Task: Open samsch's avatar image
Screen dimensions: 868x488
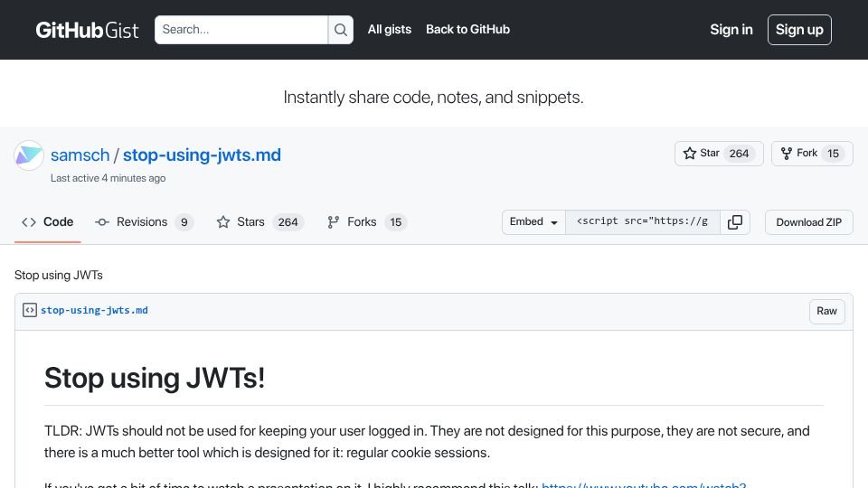Action: 29,155
